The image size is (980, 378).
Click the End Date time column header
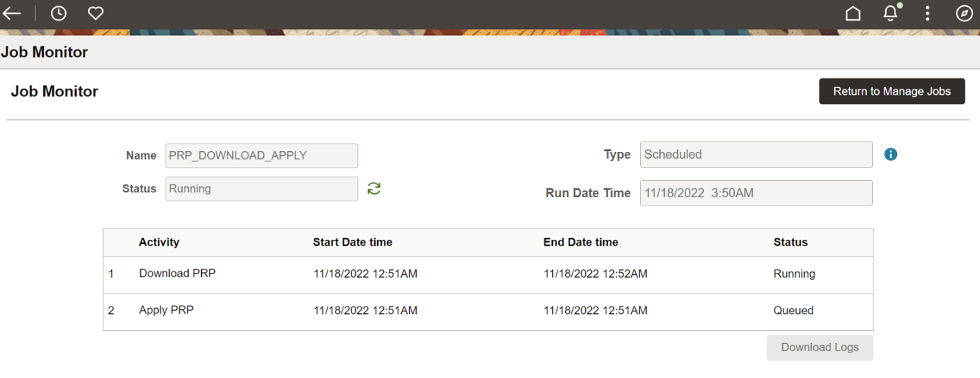pos(580,242)
